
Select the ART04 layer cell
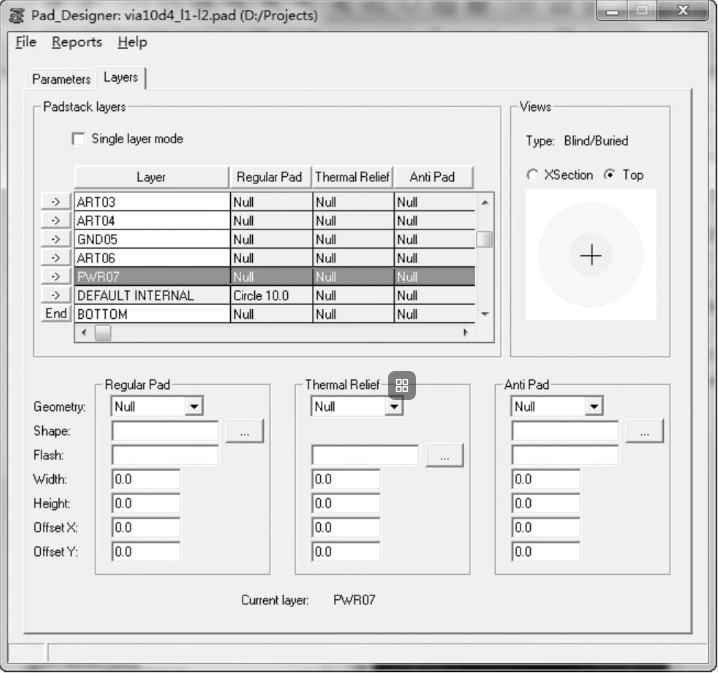tap(152, 221)
